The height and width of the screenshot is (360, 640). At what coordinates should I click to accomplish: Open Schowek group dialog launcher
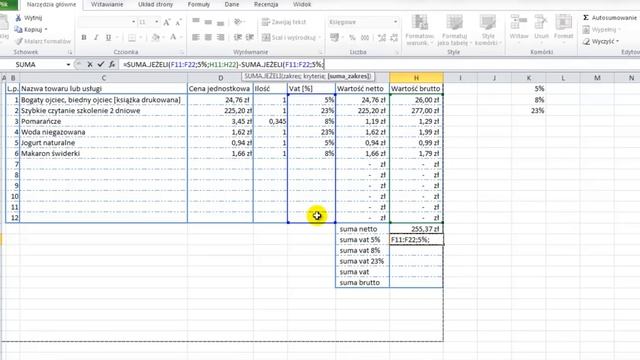(x=70, y=52)
